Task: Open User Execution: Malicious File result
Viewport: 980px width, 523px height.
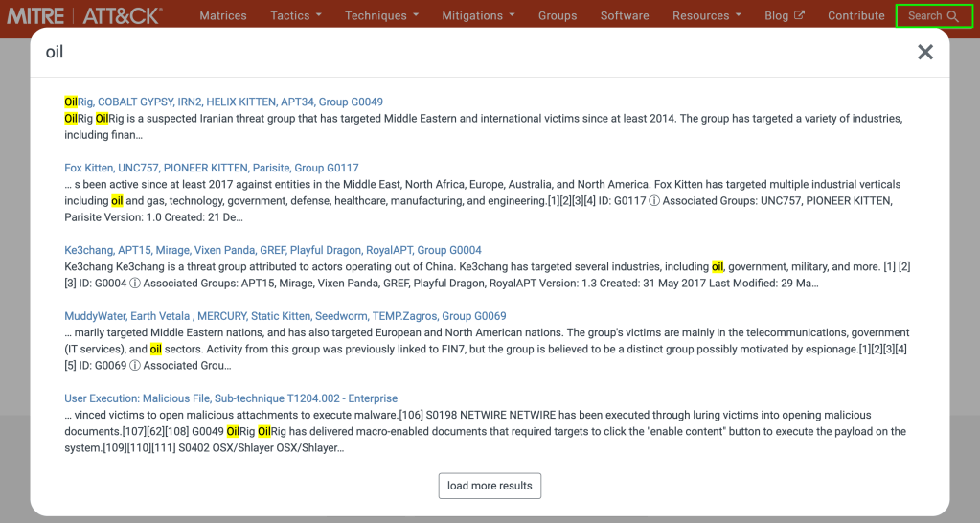Action: click(230, 398)
